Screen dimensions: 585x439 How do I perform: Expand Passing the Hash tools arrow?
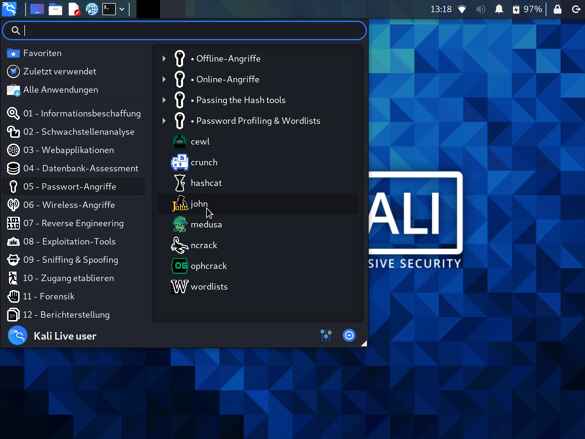164,100
